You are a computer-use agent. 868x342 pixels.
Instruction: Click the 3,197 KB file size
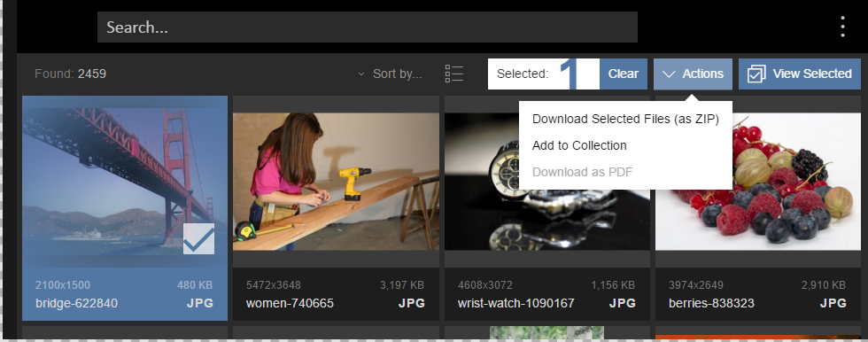402,285
